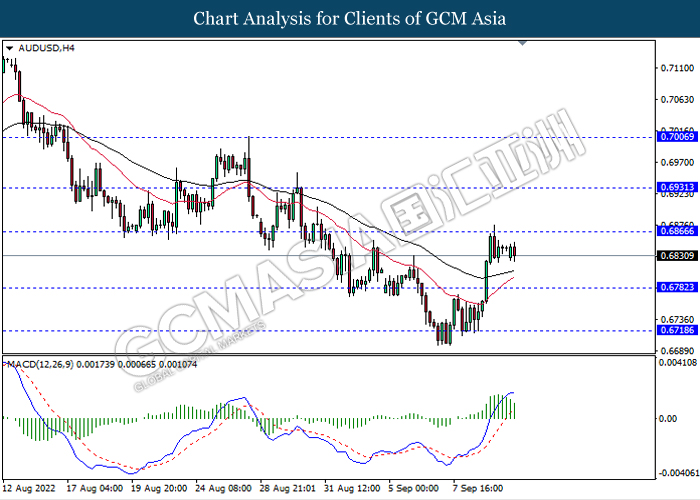
Task: Select the 0.67186 support level label
Action: [677, 330]
